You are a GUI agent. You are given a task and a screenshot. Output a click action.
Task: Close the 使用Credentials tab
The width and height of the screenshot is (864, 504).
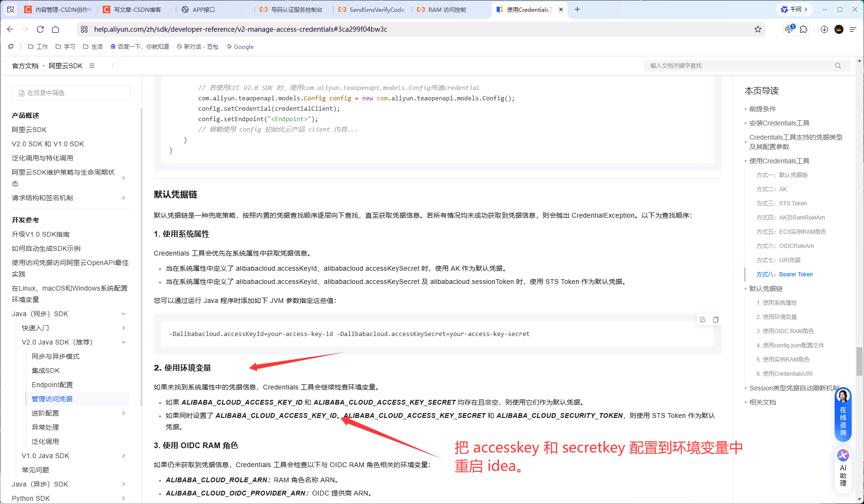click(x=561, y=9)
